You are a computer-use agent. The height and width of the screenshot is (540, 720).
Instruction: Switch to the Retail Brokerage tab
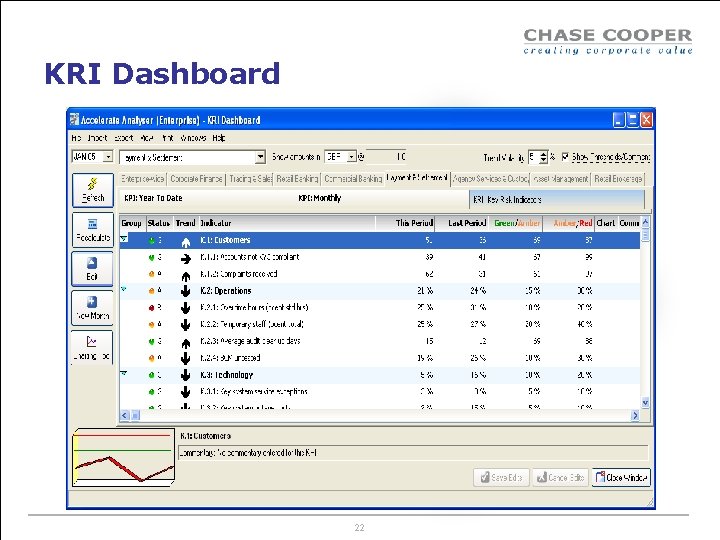(618, 179)
